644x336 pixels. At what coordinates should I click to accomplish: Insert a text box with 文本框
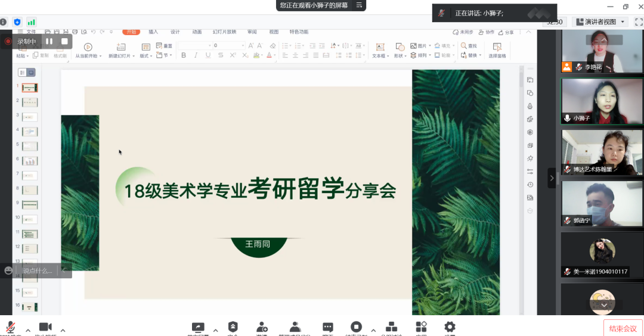coord(380,47)
